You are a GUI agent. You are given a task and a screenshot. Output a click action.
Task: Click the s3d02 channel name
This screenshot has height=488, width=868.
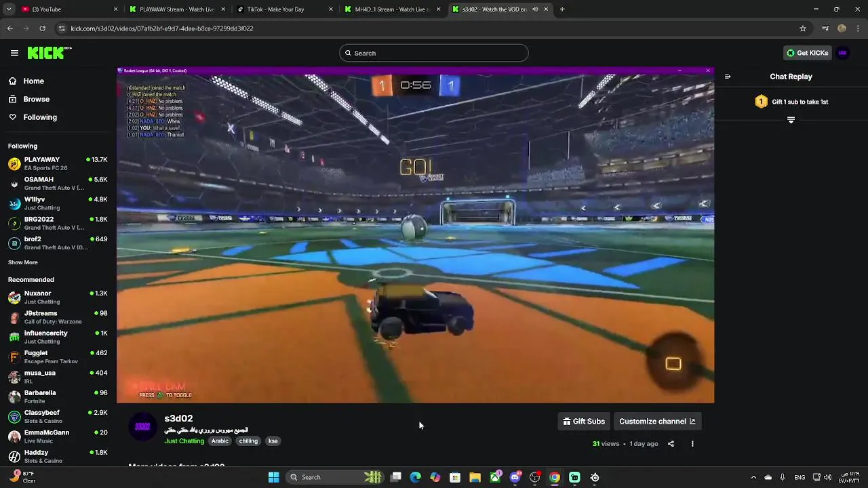178,418
